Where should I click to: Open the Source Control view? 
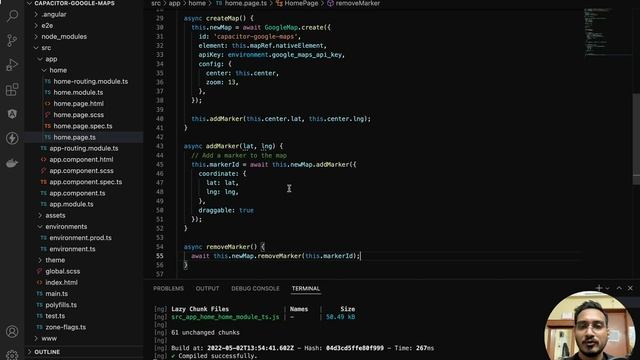pos(12,40)
